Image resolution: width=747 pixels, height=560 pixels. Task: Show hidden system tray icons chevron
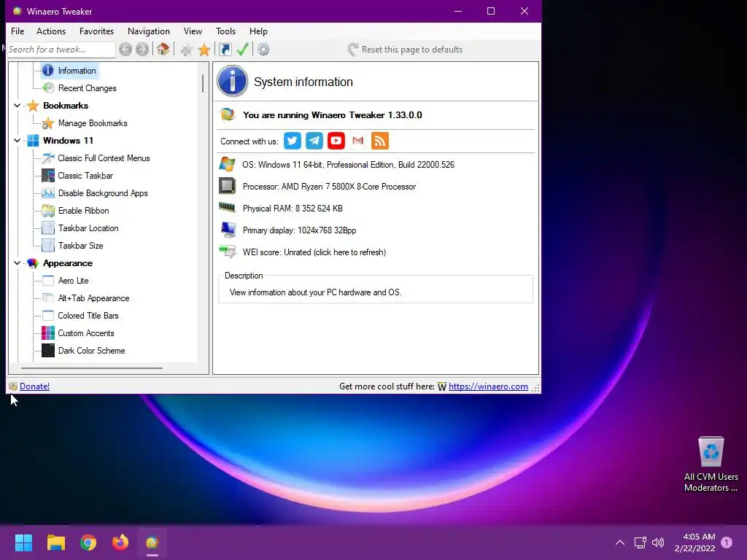click(620, 542)
